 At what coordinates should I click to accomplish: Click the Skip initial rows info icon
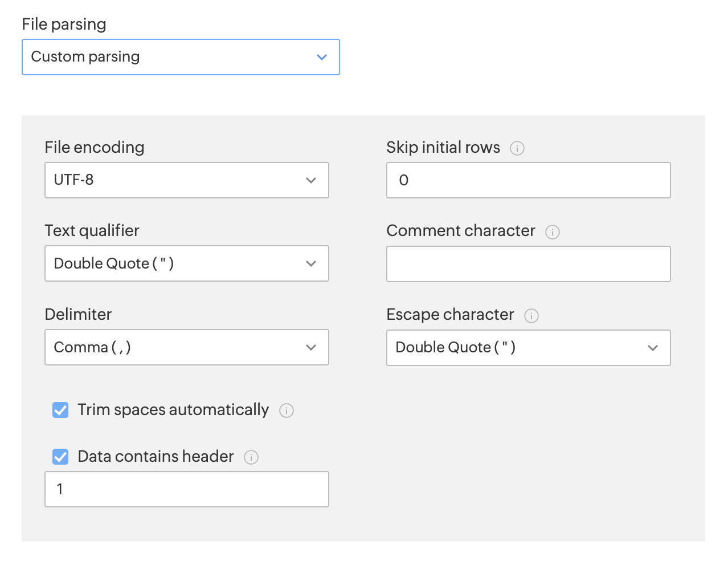(x=517, y=148)
